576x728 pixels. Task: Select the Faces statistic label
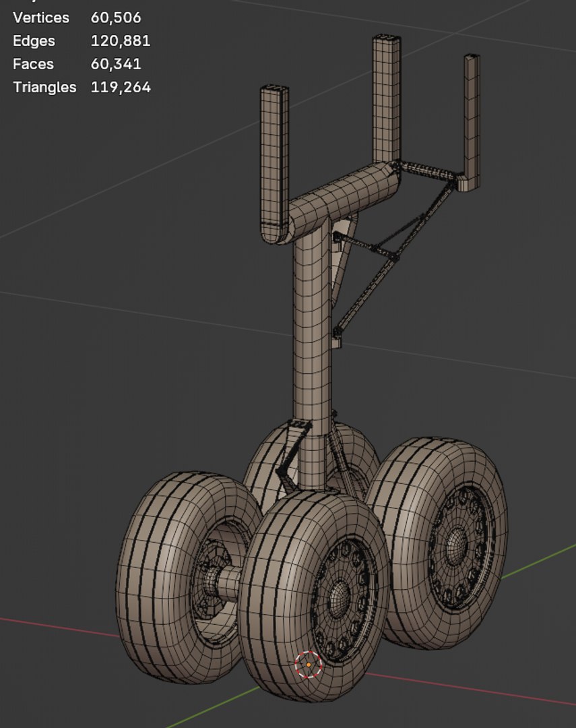pyautogui.click(x=33, y=64)
